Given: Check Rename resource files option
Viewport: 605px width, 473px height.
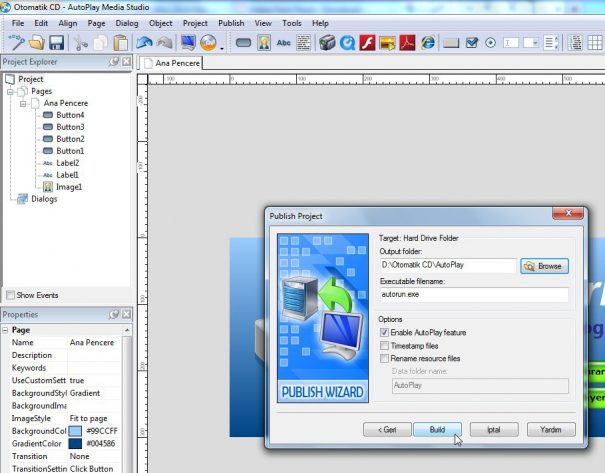Looking at the screenshot, I should pos(384,358).
